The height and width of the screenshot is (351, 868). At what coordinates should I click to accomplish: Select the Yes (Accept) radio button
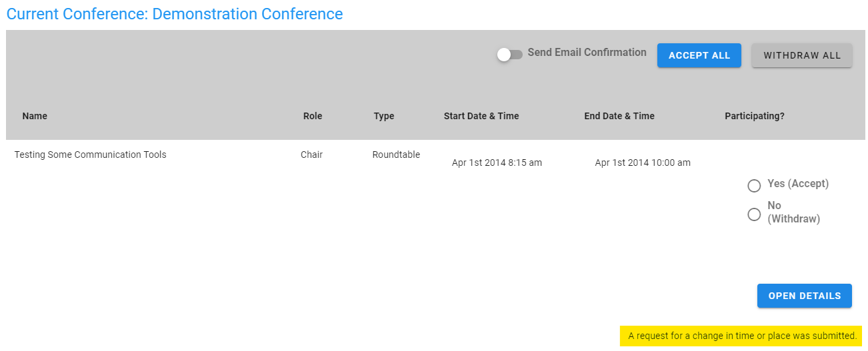tap(754, 186)
